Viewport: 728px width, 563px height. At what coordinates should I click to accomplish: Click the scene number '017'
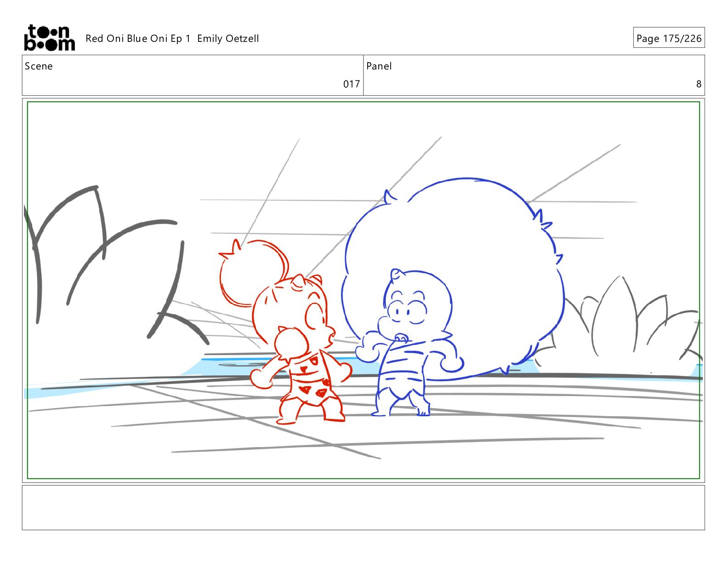352,84
